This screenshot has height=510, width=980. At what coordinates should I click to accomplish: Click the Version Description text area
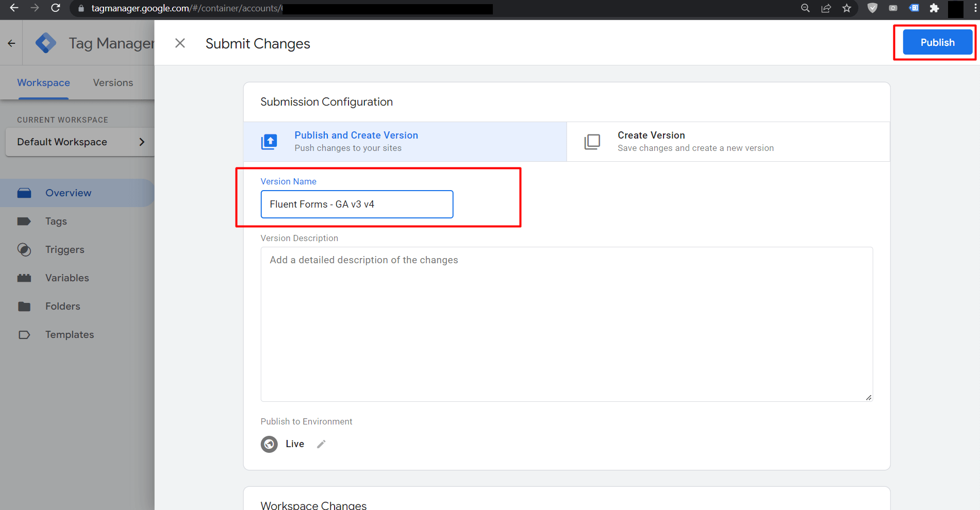[566, 324]
